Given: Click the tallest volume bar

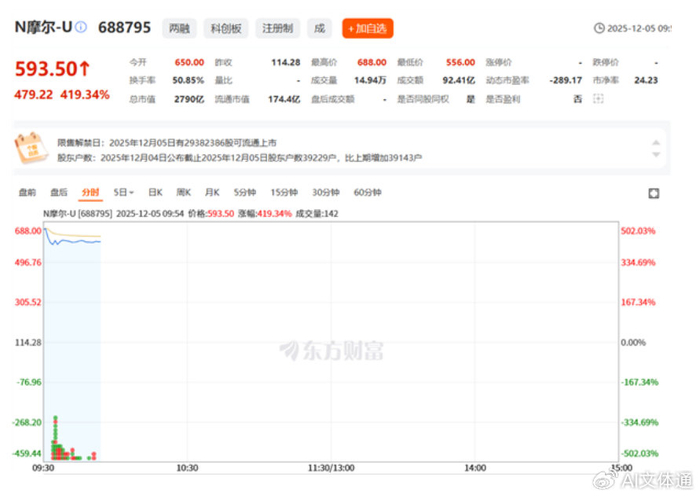Looking at the screenshot, I should [55, 438].
